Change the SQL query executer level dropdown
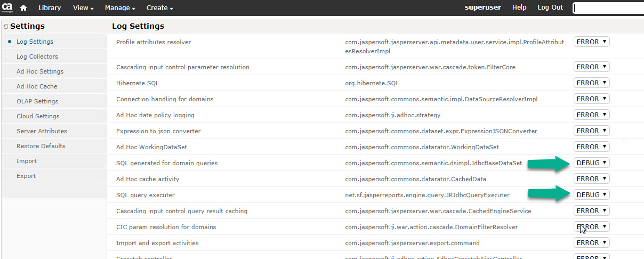Image resolution: width=644 pixels, height=259 pixels. click(591, 195)
